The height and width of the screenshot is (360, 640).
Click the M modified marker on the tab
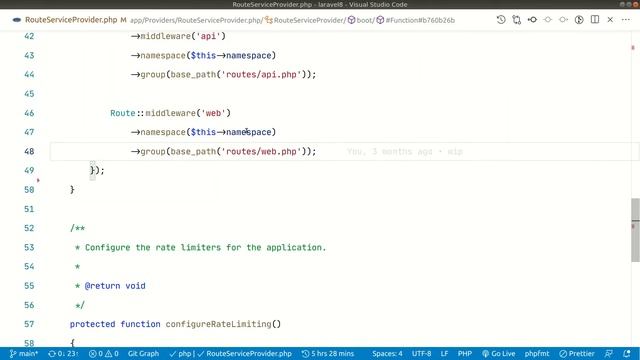123,20
